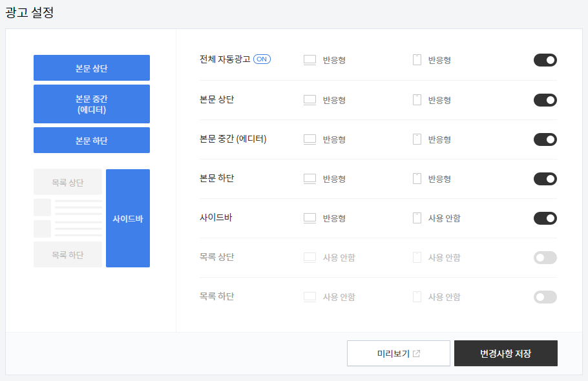Toggle the 전체 자동광고 switch
Screen dimensions: 588x381
pyautogui.click(x=545, y=60)
